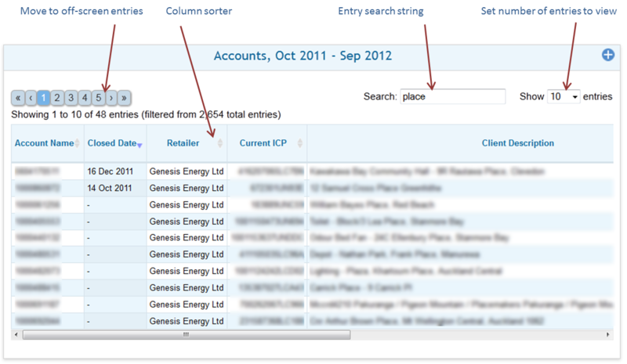This screenshot has height=364, width=627.
Task: Click the Client Description column header
Action: (517, 143)
